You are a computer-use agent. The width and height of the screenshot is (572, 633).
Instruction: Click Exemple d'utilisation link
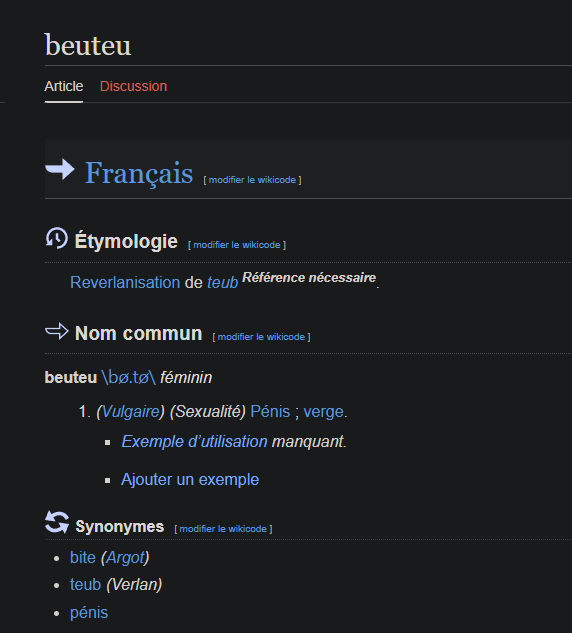coord(195,441)
